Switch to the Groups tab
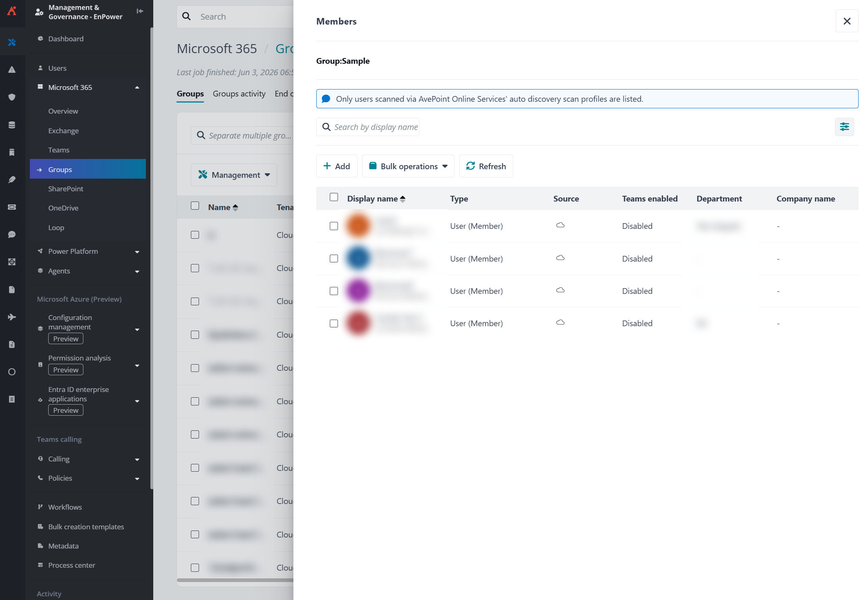The height and width of the screenshot is (600, 868). tap(190, 94)
